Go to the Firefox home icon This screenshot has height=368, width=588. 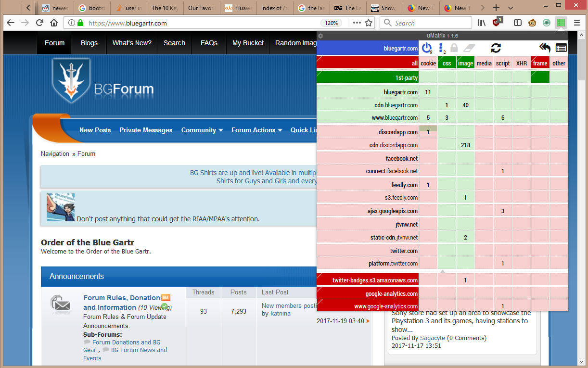[54, 23]
